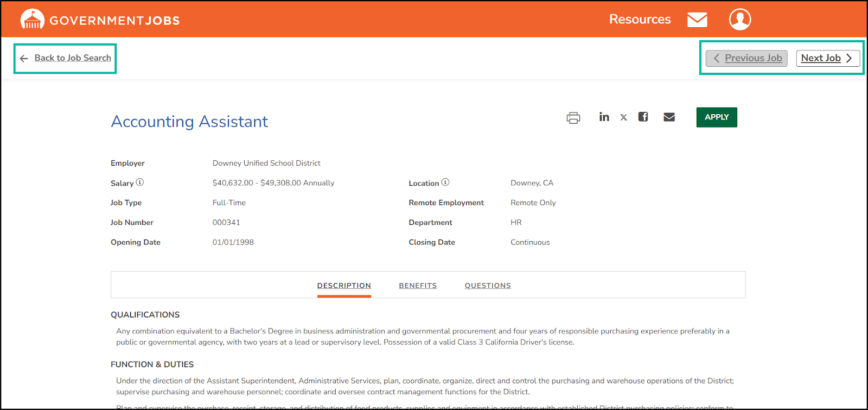Click the Accounting Assistant job title
Screen dimensions: 868x410
click(189, 122)
